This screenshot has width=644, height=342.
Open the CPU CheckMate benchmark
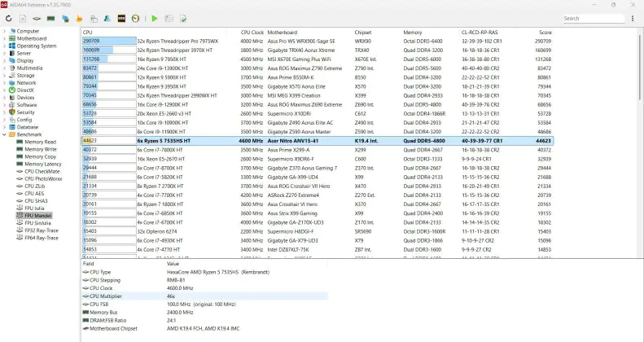[42, 172]
